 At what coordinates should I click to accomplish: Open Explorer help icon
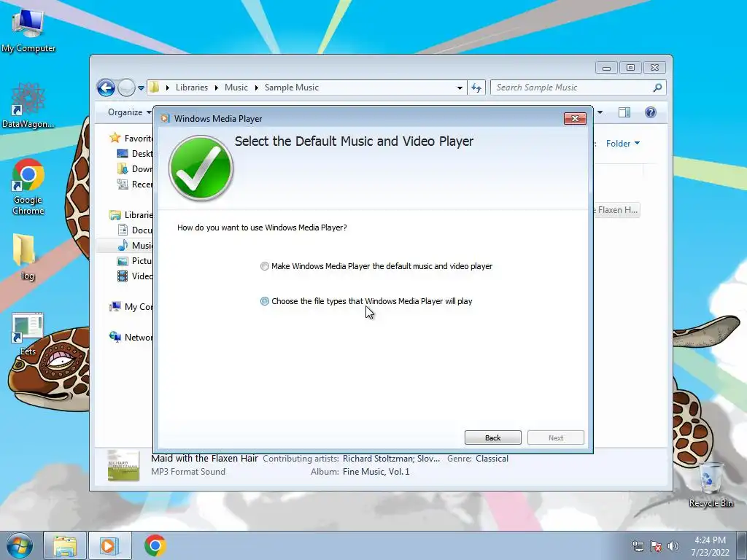tap(650, 112)
